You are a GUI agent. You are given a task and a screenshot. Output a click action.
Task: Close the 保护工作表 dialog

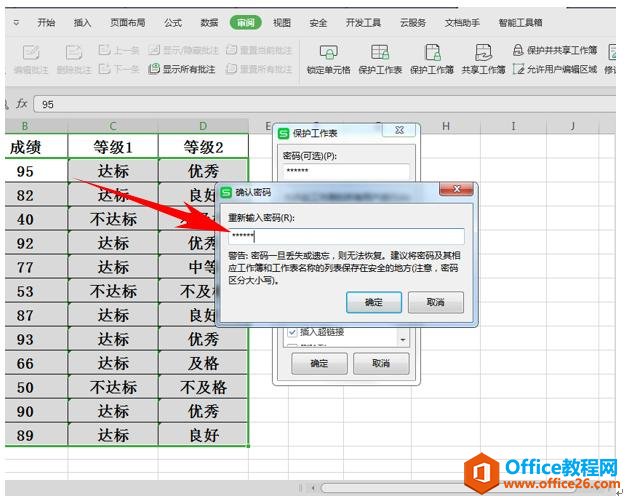399,130
